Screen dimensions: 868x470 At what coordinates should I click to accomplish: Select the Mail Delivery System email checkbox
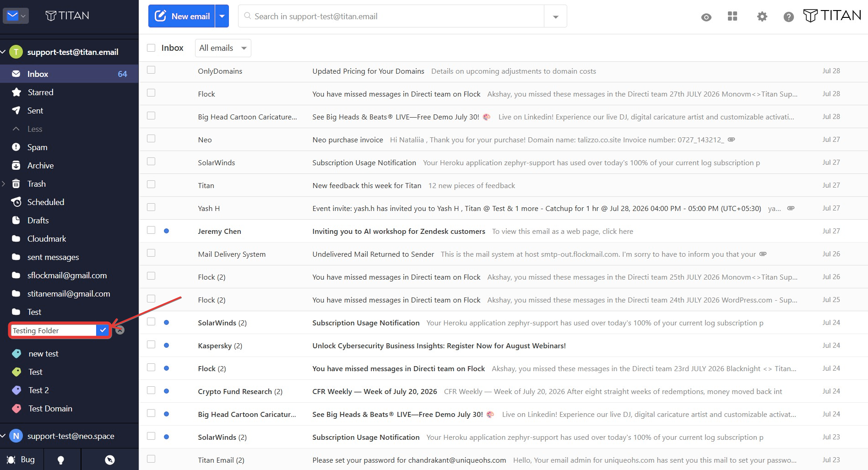click(x=151, y=253)
